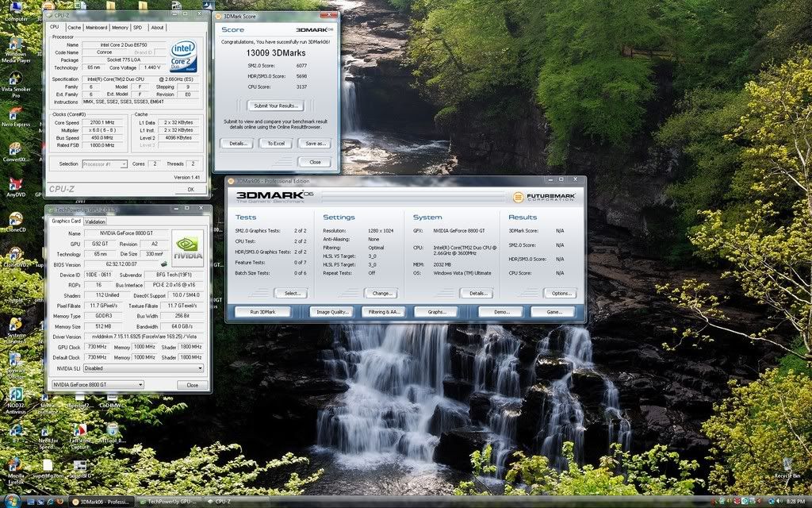Screen dimensions: 812x508
Task: Click Details button under System in 3DMark06
Action: point(477,294)
